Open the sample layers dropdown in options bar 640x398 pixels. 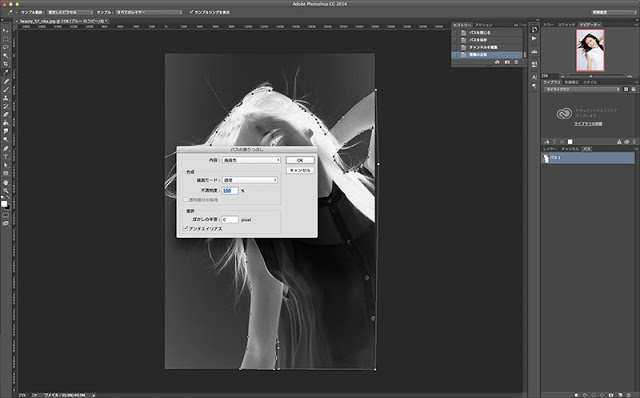tap(149, 12)
